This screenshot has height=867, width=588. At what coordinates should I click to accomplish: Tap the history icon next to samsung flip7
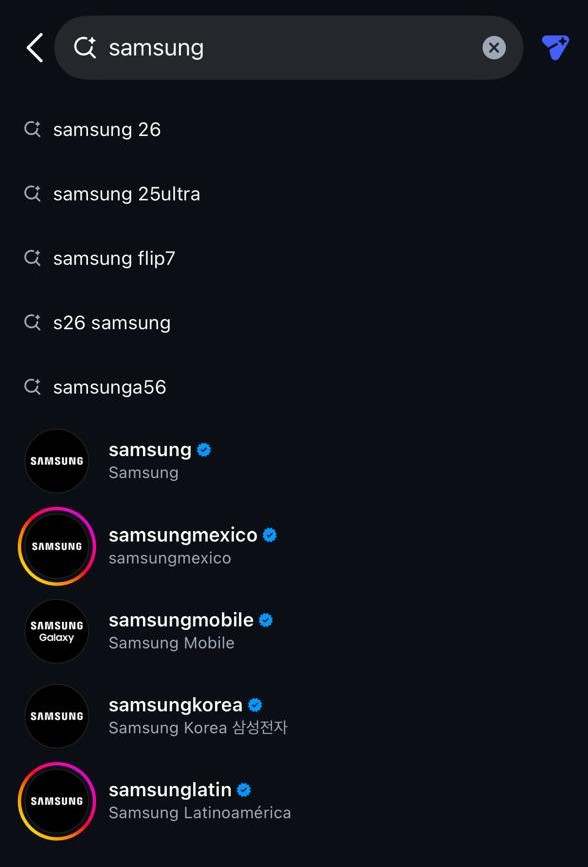click(31, 258)
